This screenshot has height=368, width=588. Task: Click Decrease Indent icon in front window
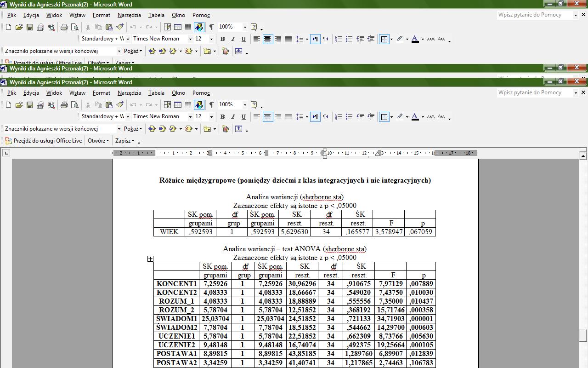[x=360, y=117]
